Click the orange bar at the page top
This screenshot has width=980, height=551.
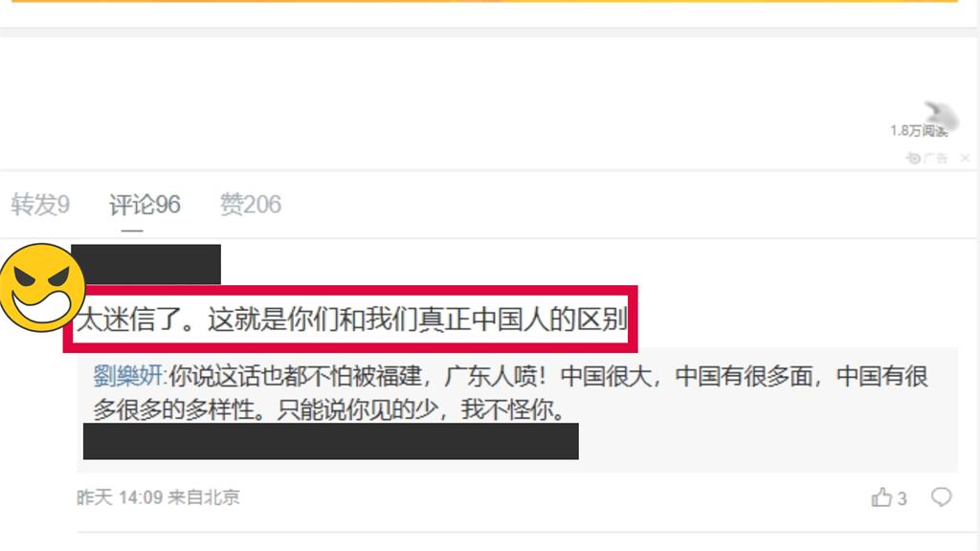[x=484, y=1]
